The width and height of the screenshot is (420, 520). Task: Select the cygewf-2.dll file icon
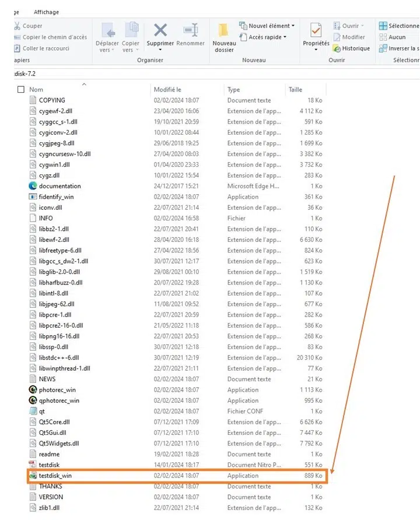33,111
